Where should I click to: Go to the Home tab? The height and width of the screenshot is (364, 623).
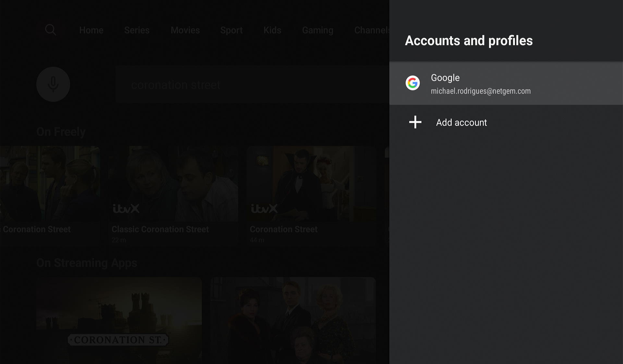click(91, 30)
